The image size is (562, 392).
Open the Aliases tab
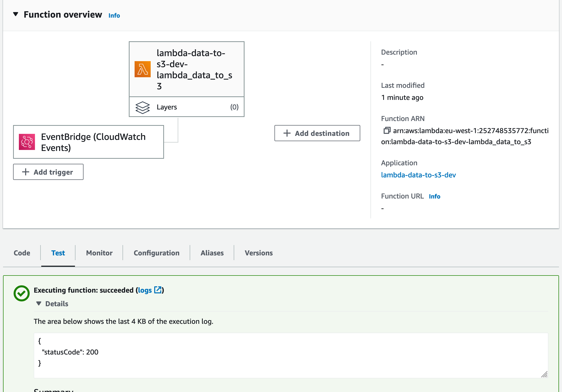pyautogui.click(x=212, y=253)
